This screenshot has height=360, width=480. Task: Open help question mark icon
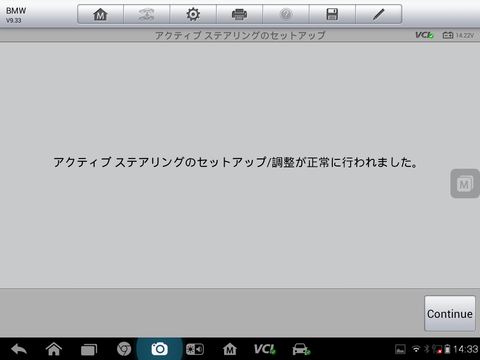point(286,14)
